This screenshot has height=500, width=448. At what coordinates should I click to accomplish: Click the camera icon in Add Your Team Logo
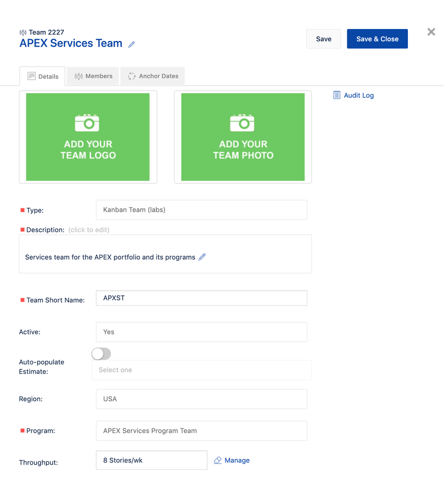click(x=87, y=123)
